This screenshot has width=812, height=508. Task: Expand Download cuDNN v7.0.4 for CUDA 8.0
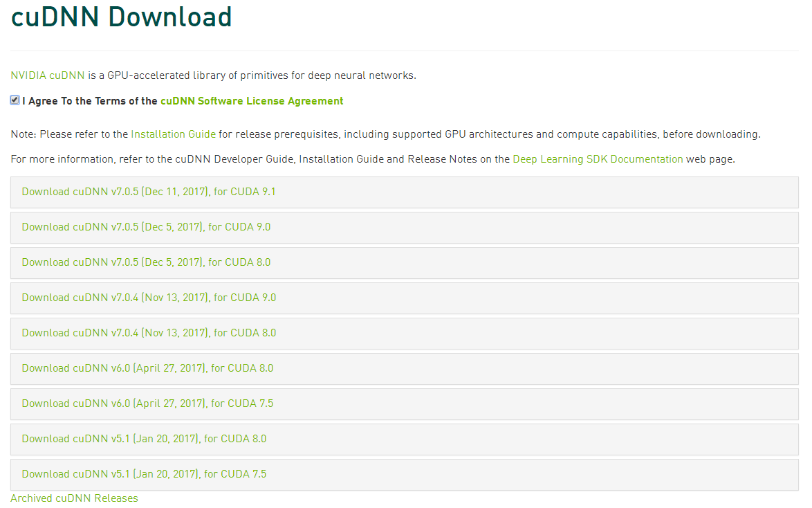[x=405, y=334]
